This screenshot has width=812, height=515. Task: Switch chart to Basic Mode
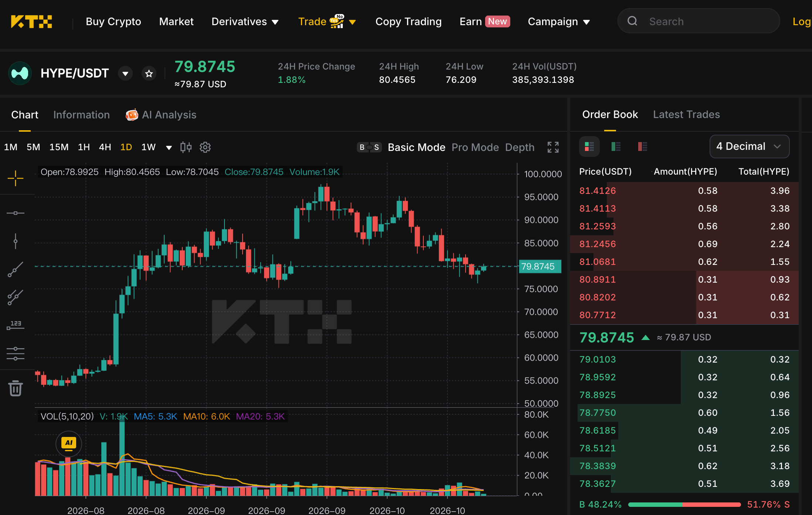(x=417, y=147)
